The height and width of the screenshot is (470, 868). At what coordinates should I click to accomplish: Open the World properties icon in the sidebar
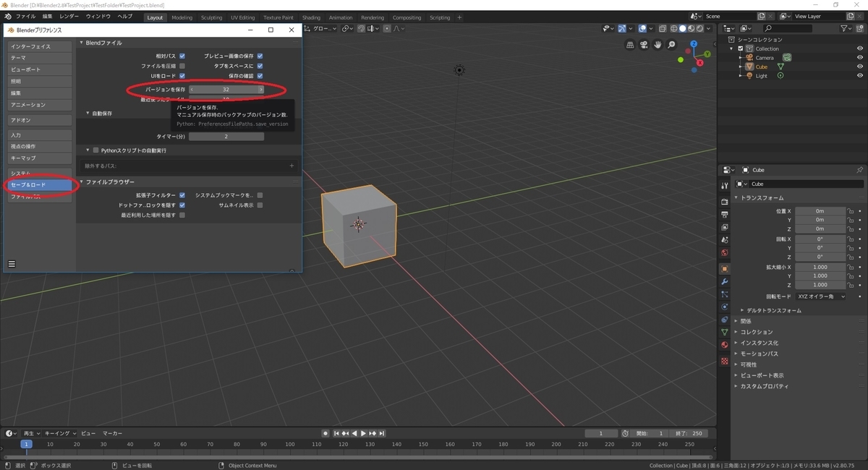click(724, 252)
